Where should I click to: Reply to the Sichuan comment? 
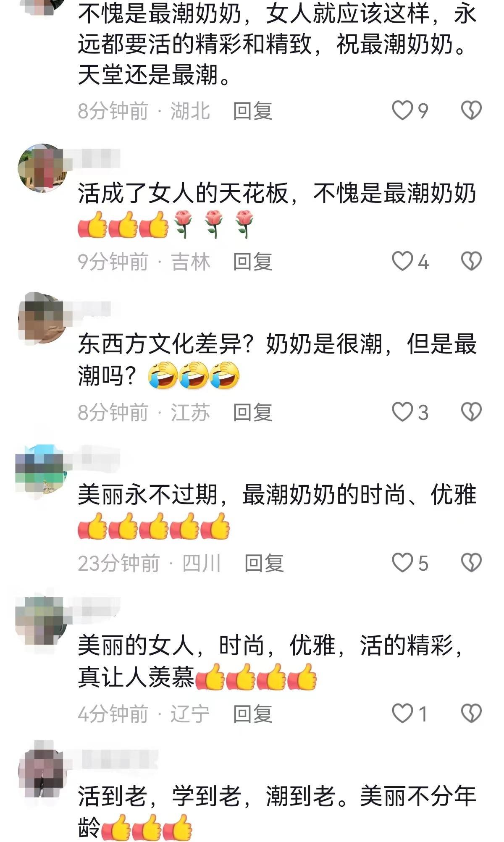(264, 563)
